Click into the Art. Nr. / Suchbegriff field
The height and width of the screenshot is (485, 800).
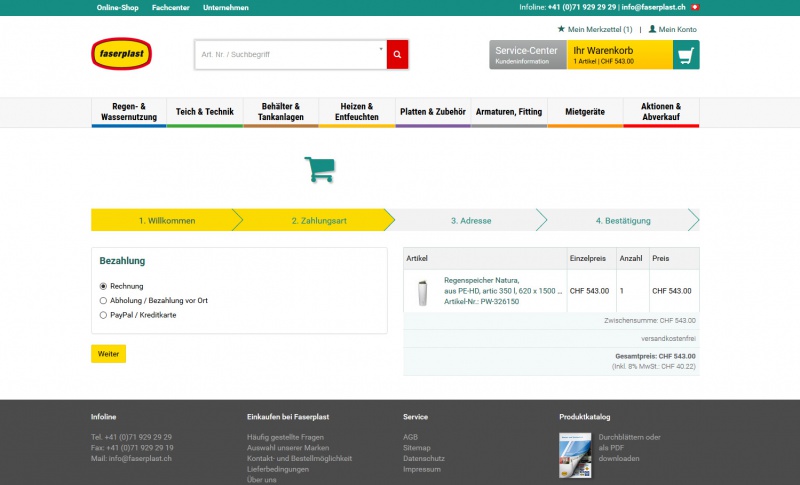click(x=285, y=55)
